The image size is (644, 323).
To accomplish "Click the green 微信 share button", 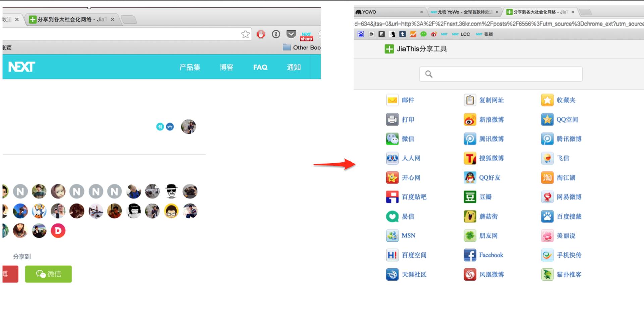I will (x=49, y=274).
